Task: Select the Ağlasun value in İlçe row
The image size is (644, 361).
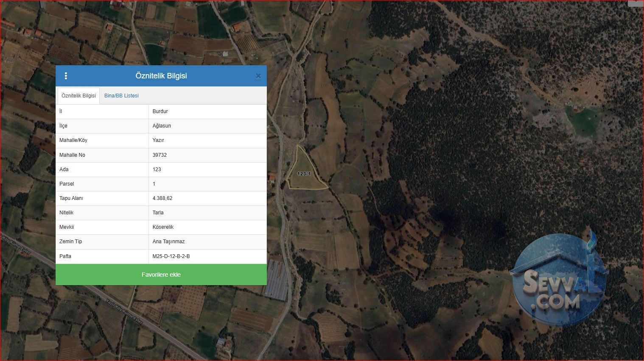Action: 162,126
